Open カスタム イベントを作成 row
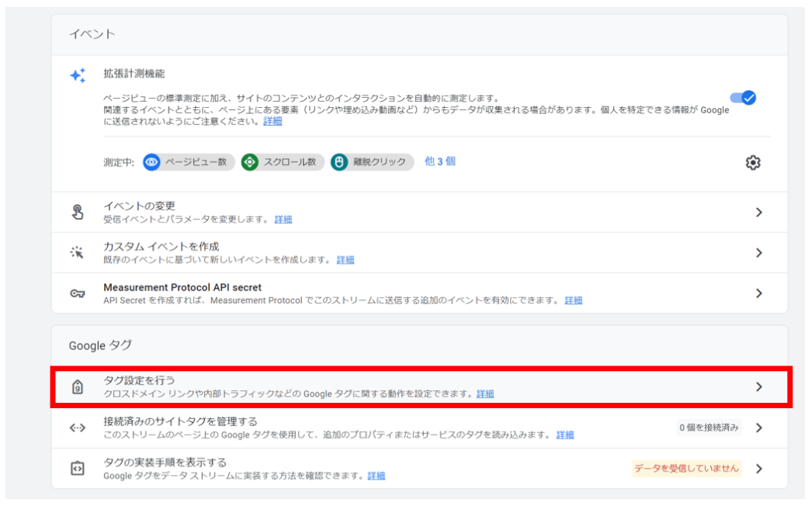This screenshot has width=812, height=506. point(419,253)
